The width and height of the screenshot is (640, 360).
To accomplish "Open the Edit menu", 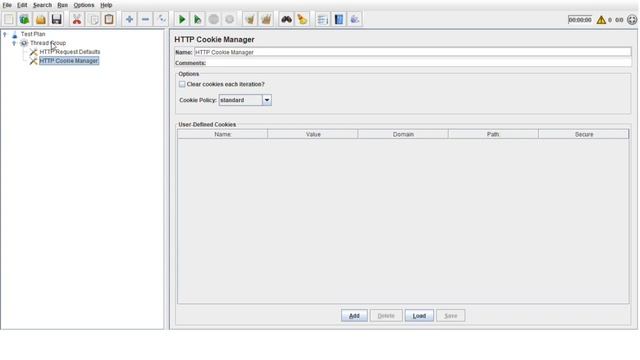I will point(22,5).
